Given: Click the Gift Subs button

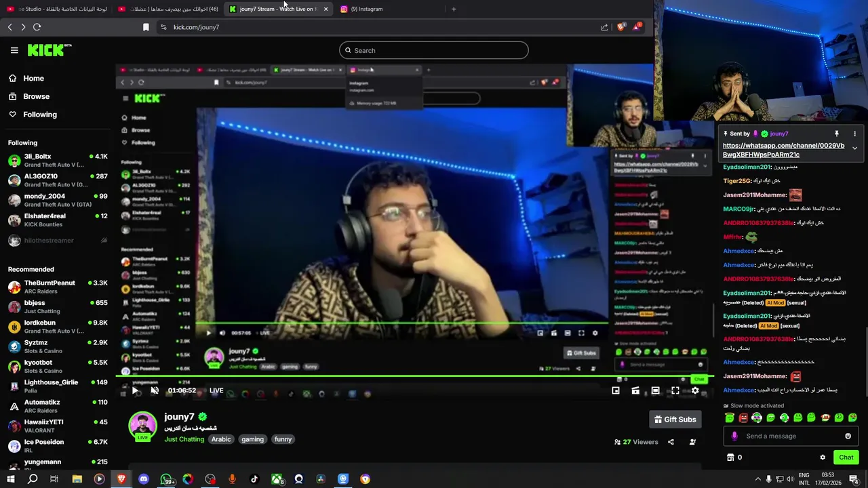Looking at the screenshot, I should 675,420.
